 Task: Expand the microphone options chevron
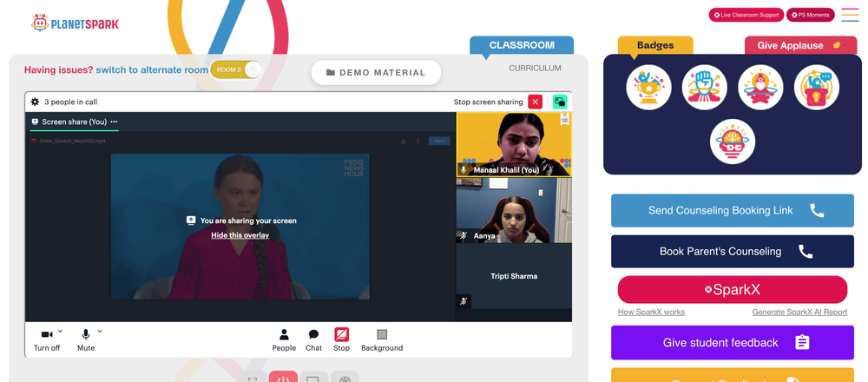pos(100,332)
